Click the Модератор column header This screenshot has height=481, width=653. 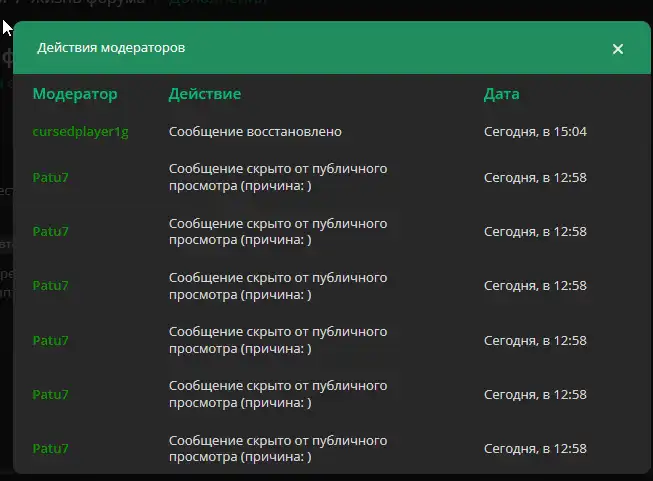75,94
